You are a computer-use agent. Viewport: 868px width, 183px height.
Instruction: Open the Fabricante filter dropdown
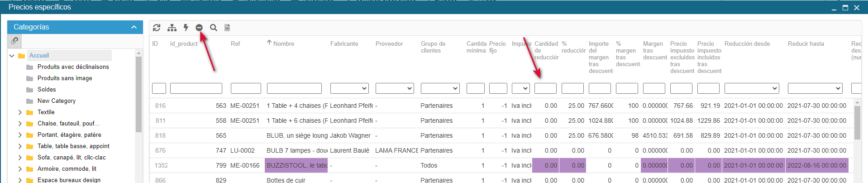pos(349,88)
